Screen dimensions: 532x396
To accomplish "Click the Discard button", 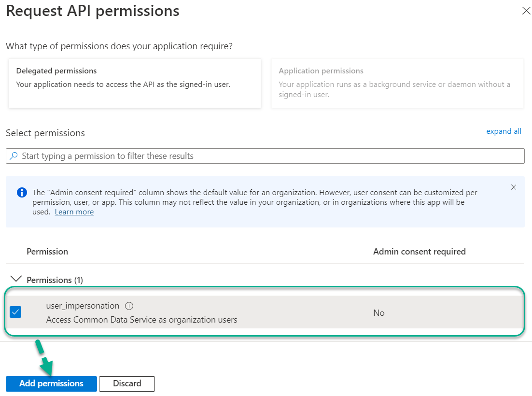I will click(x=126, y=383).
